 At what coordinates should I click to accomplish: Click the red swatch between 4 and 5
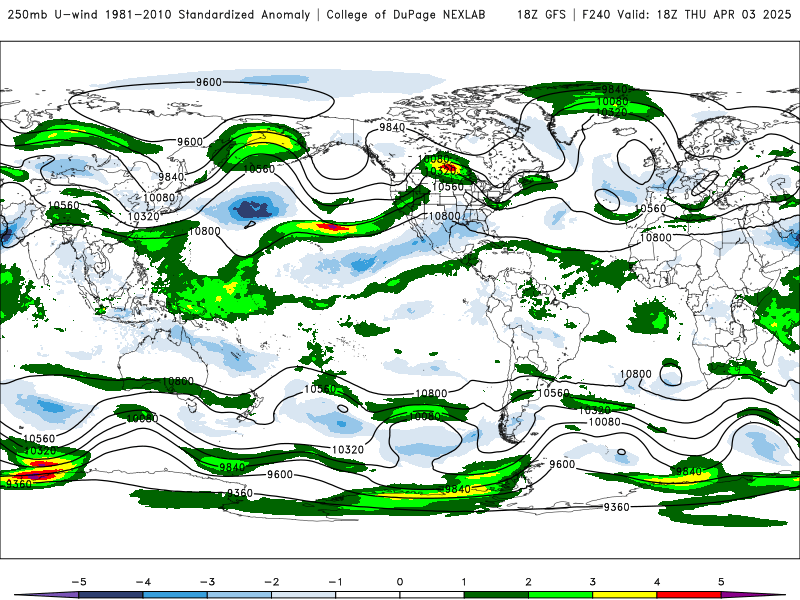point(689,595)
